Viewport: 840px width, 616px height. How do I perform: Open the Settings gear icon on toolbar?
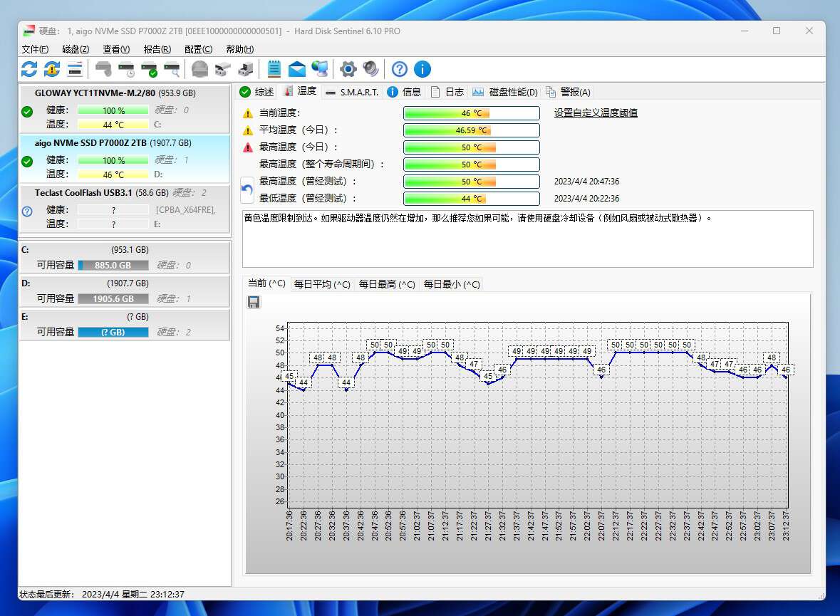(x=348, y=69)
